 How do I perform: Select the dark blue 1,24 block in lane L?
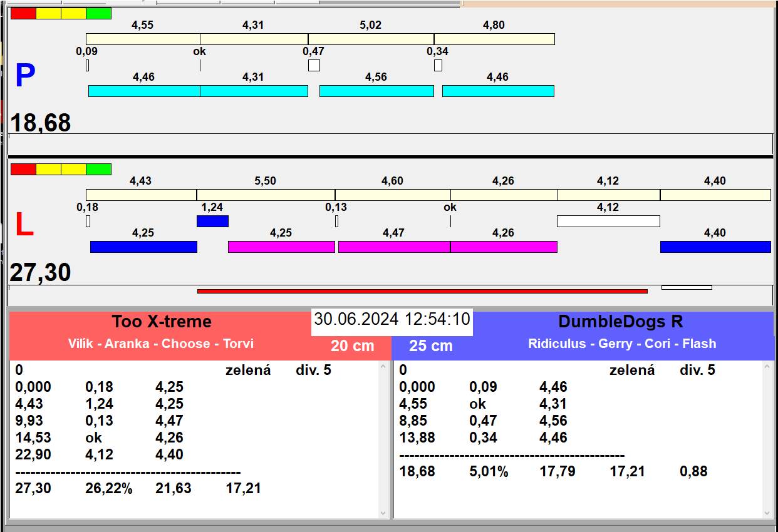212,221
